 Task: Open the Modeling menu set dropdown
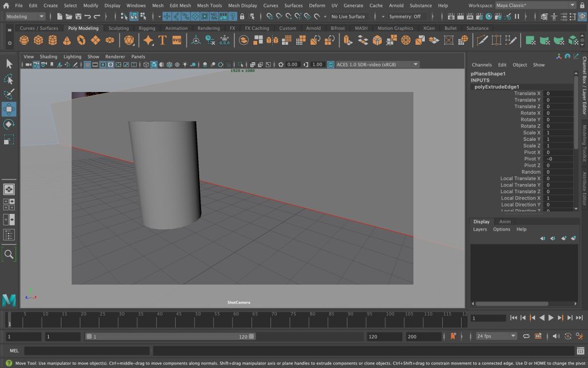point(25,17)
